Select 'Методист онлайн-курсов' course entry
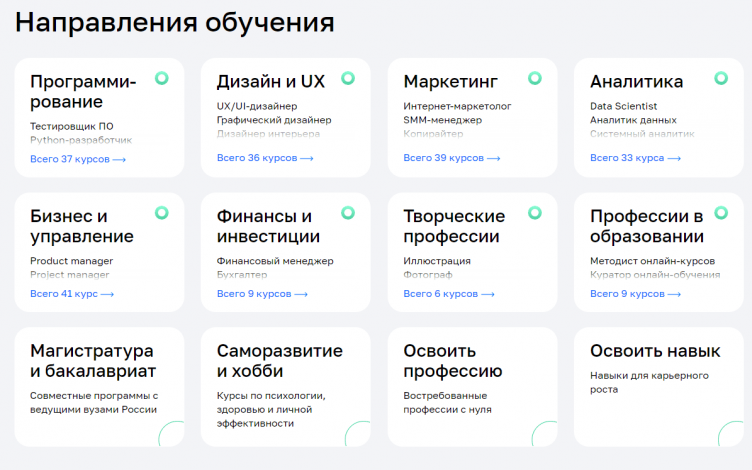 (652, 261)
